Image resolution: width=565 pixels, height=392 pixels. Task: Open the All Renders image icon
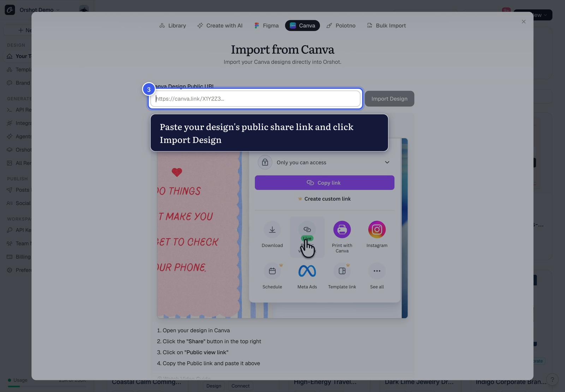pos(10,163)
